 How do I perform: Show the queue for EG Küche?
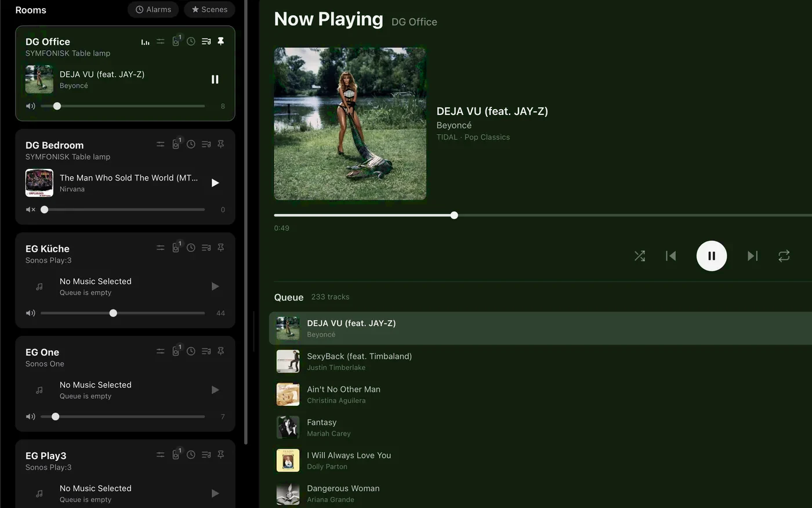coord(206,247)
